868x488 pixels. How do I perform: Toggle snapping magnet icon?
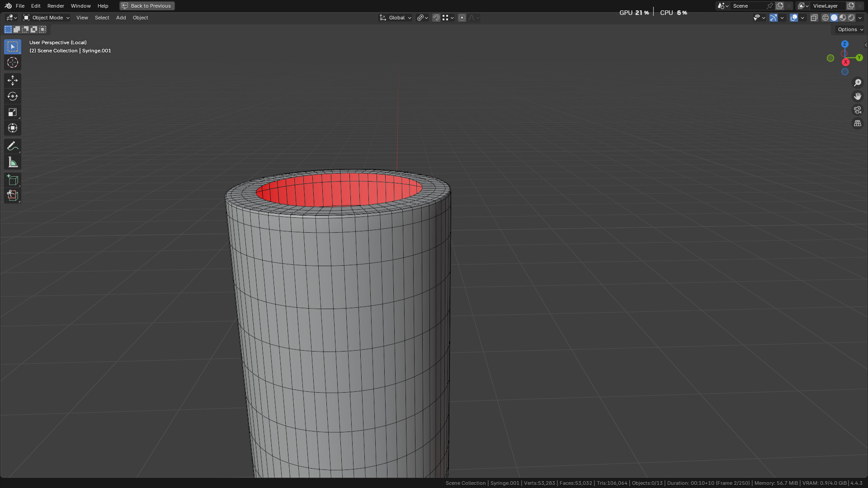tap(436, 18)
